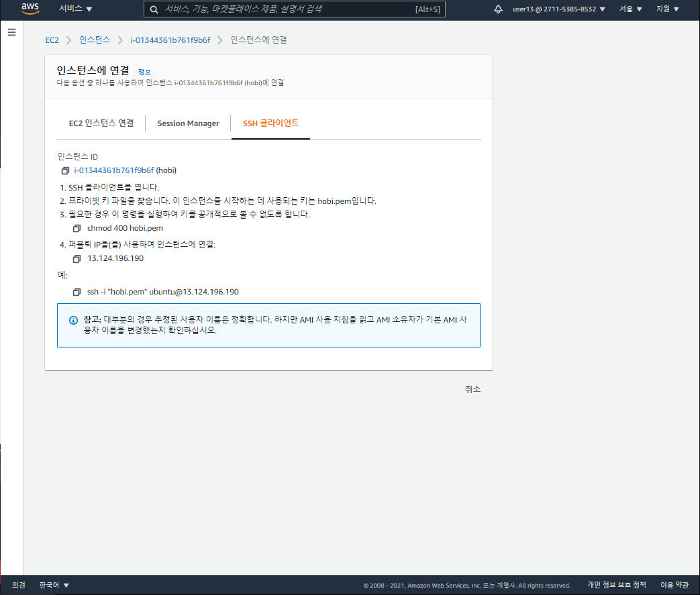700x595 pixels.
Task: Click the 취소 cancel button
Action: coord(472,389)
